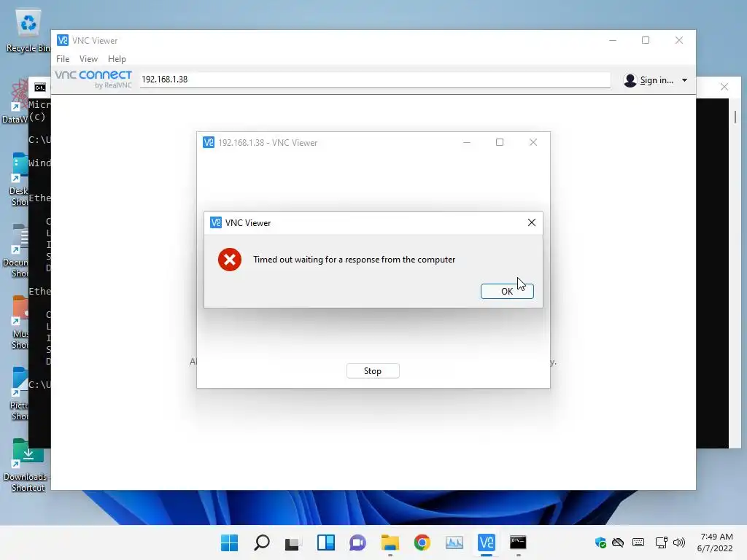Open the clock showing 7:49 AM
The height and width of the screenshot is (560, 747).
point(715,542)
